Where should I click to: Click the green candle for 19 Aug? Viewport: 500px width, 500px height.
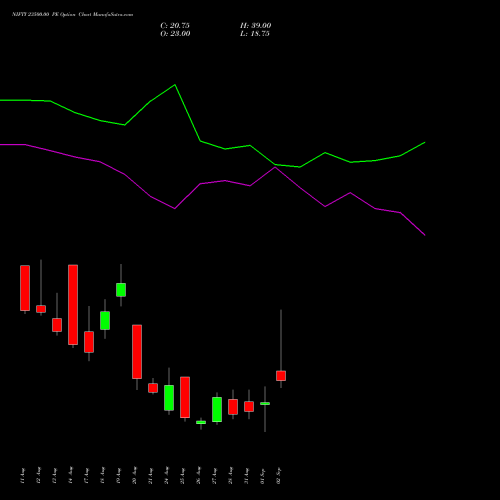[x=121, y=290]
